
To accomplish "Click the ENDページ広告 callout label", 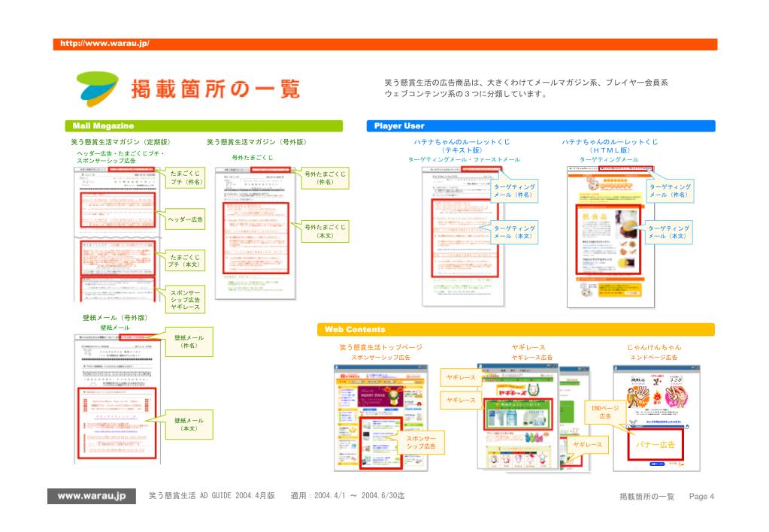I will tap(604, 412).
